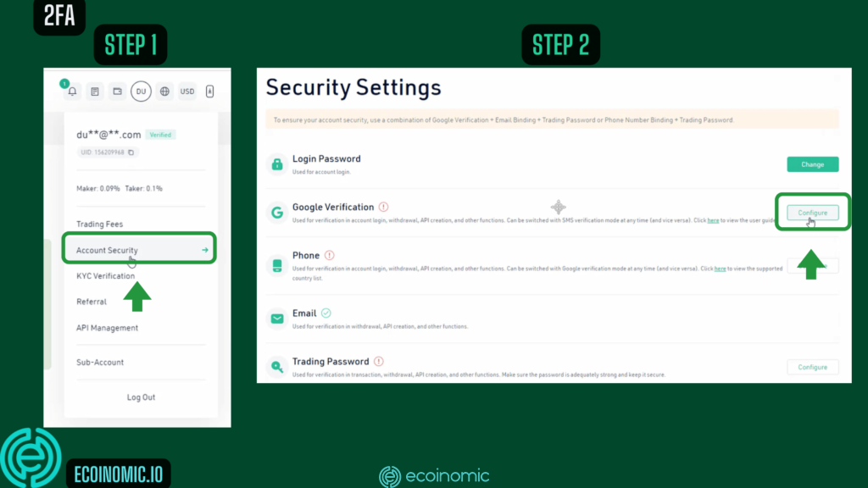The image size is (868, 488).
Task: Select API Management entry
Action: click(108, 328)
